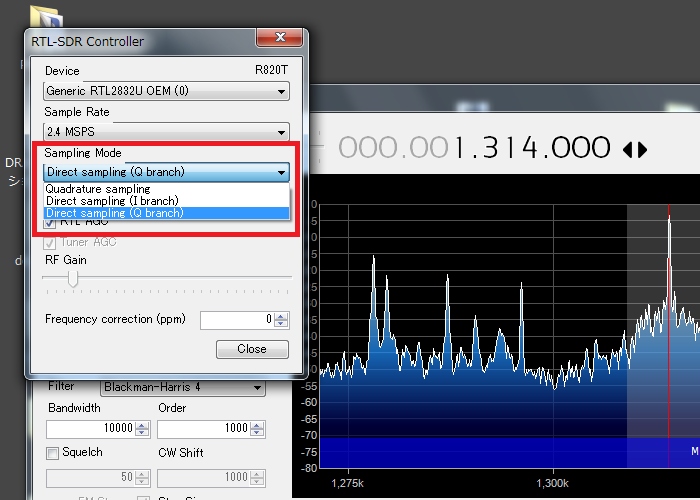Open the desktop folder icon

click(x=45, y=17)
